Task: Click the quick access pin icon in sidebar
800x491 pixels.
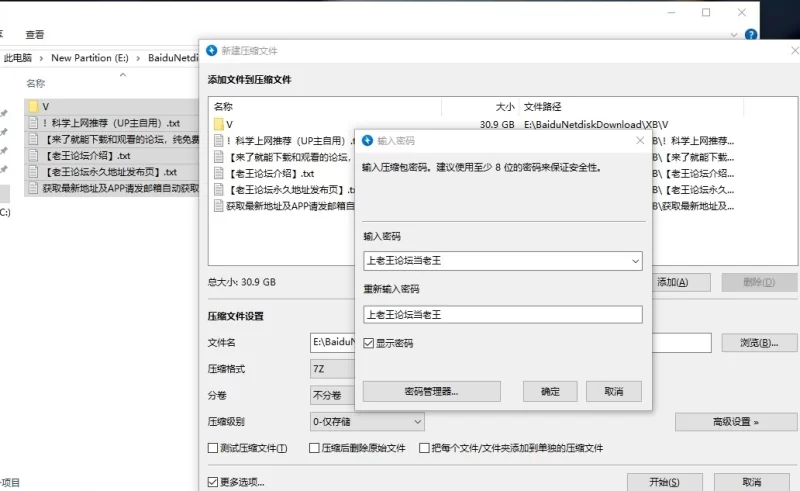Action: pos(4,115)
